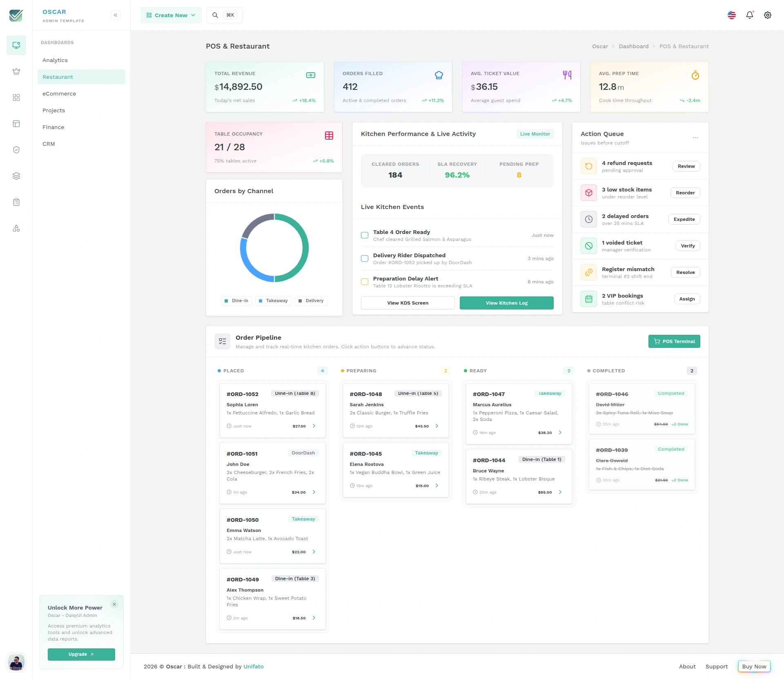Click the Oscar checkmark logo icon

(16, 15)
